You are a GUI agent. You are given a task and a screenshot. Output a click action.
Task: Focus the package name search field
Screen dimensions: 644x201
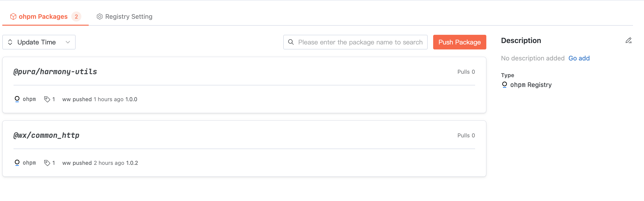coord(360,42)
